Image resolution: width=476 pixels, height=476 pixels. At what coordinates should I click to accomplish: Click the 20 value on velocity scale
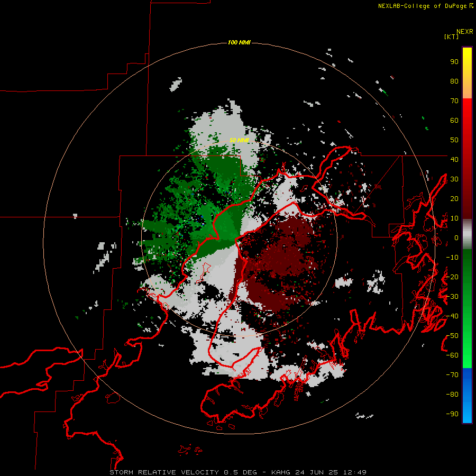[x=454, y=198]
